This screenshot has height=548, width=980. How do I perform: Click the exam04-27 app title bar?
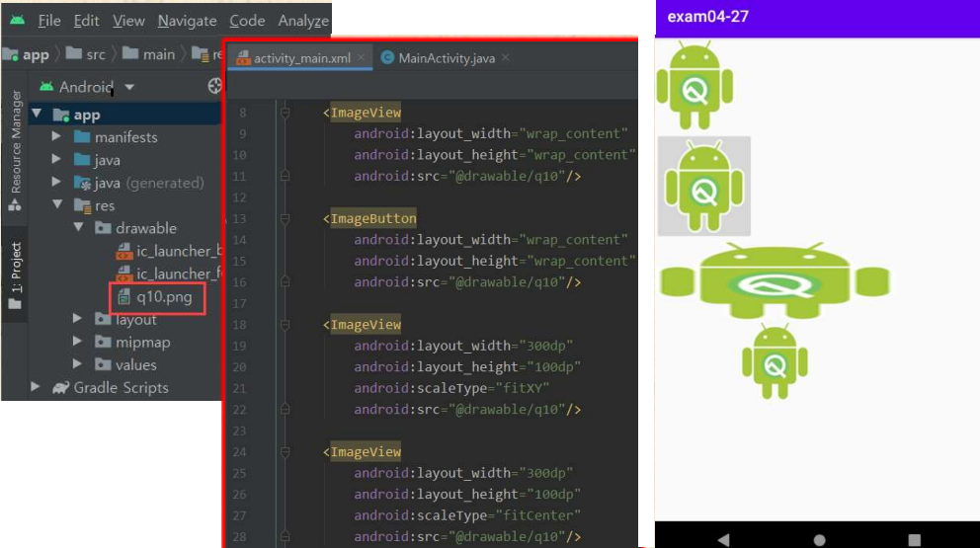tap(818, 18)
